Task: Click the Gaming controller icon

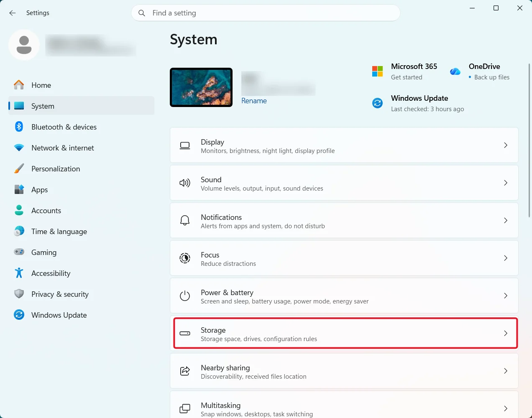Action: point(19,252)
